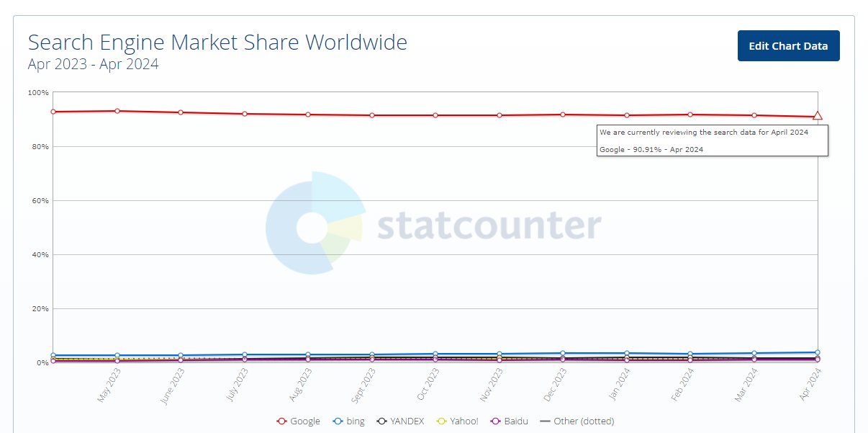Click Google's Oct 2023 data point
The width and height of the screenshot is (868, 433).
click(x=435, y=115)
